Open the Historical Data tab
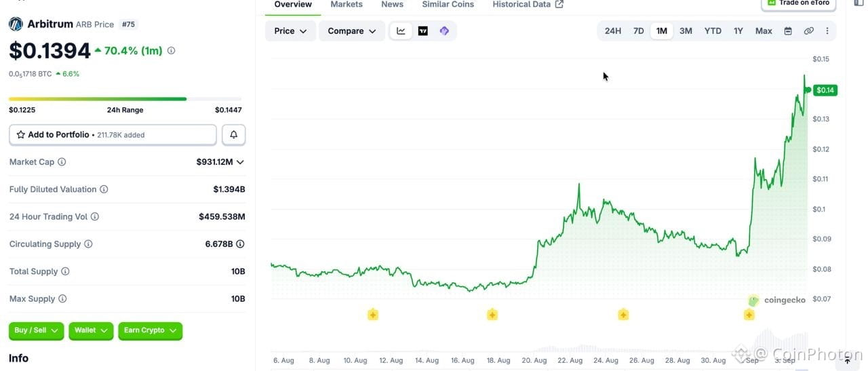The width and height of the screenshot is (868, 371). (528, 5)
